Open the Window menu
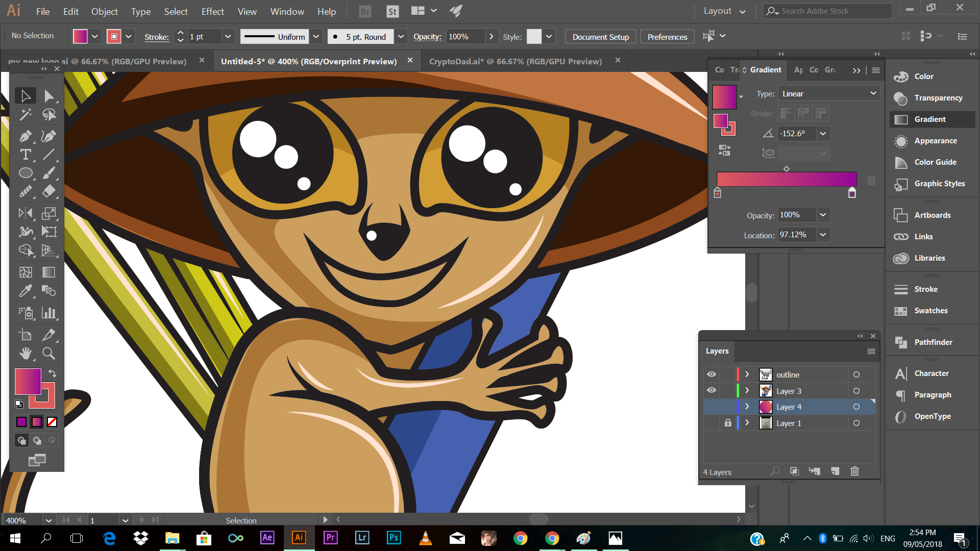The image size is (980, 551). tap(287, 11)
